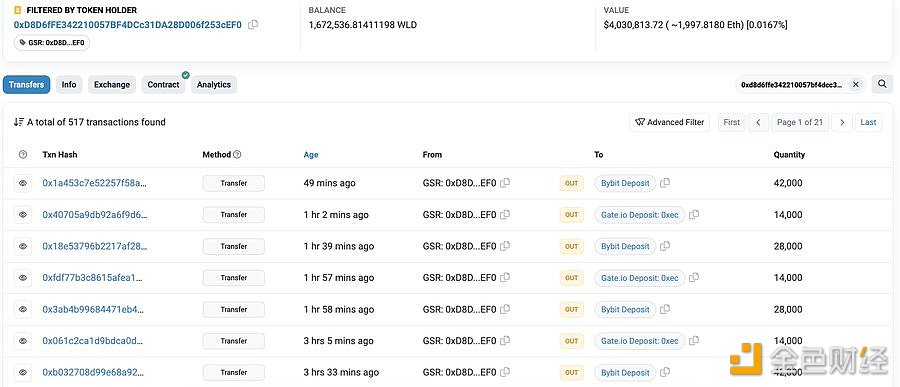This screenshot has height=387, width=900.
Task: Open the Info tab
Action: coord(69,84)
